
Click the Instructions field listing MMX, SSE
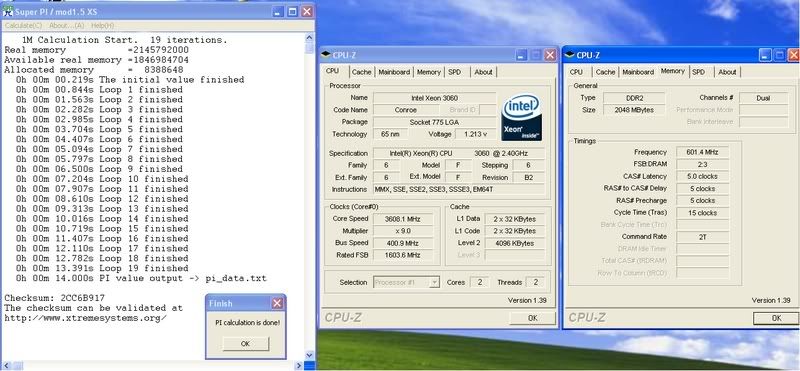point(459,189)
